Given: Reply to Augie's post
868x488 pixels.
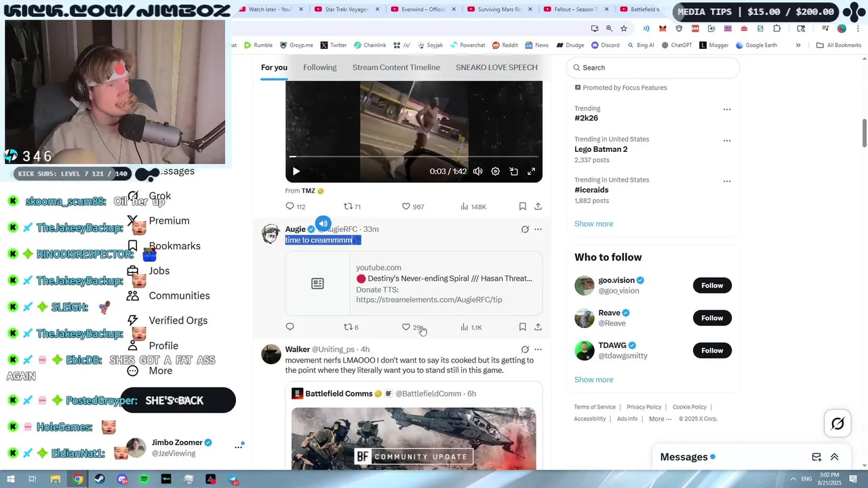Looking at the screenshot, I should [x=290, y=327].
